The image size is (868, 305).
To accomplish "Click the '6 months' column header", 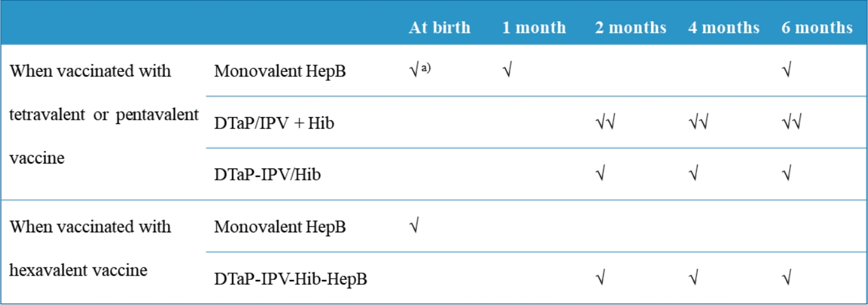I will pos(817,28).
